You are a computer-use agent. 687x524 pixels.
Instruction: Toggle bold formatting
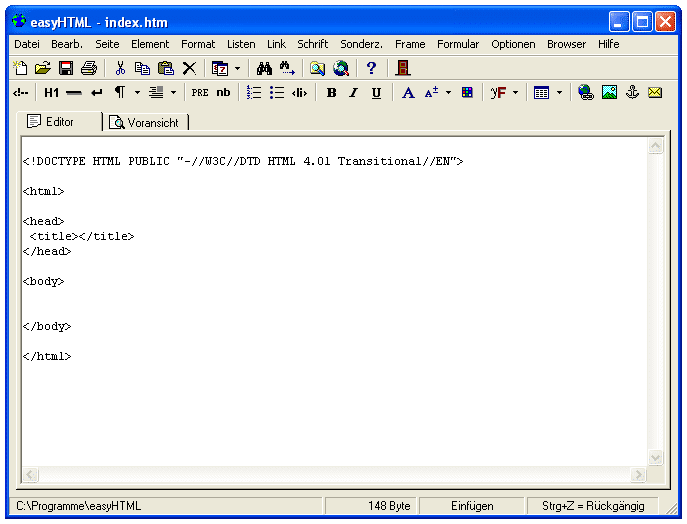click(331, 93)
